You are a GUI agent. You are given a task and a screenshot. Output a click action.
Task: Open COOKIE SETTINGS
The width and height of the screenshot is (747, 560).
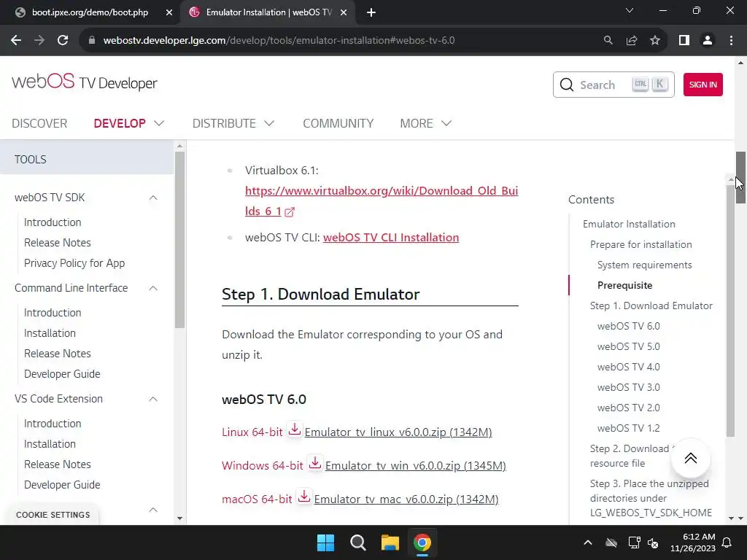click(x=53, y=515)
